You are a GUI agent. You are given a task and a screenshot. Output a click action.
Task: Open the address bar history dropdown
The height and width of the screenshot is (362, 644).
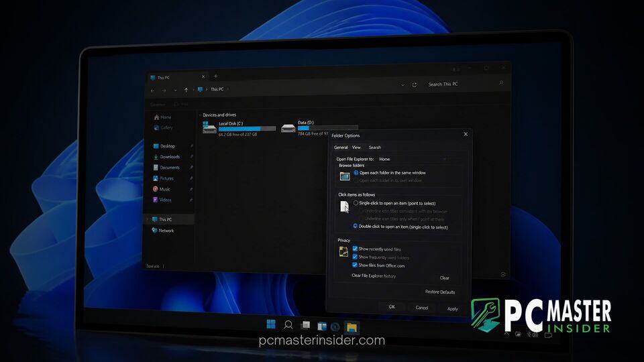pyautogui.click(x=402, y=85)
